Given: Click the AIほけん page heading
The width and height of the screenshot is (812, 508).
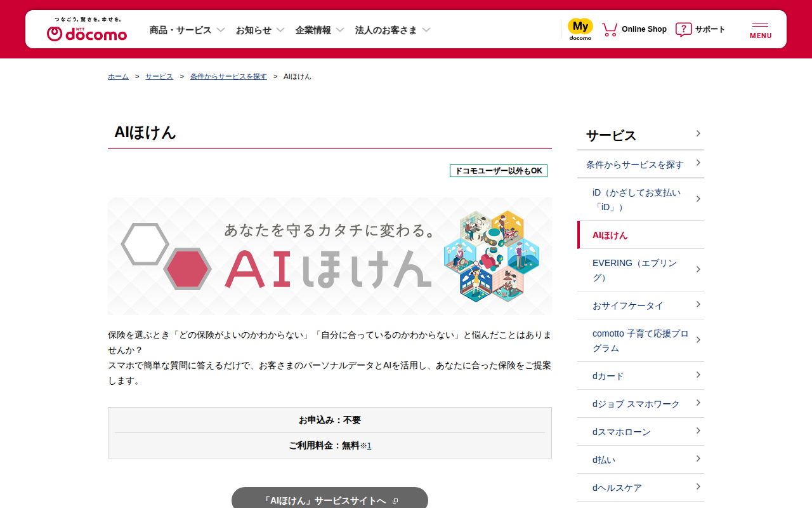Looking at the screenshot, I should [x=145, y=132].
